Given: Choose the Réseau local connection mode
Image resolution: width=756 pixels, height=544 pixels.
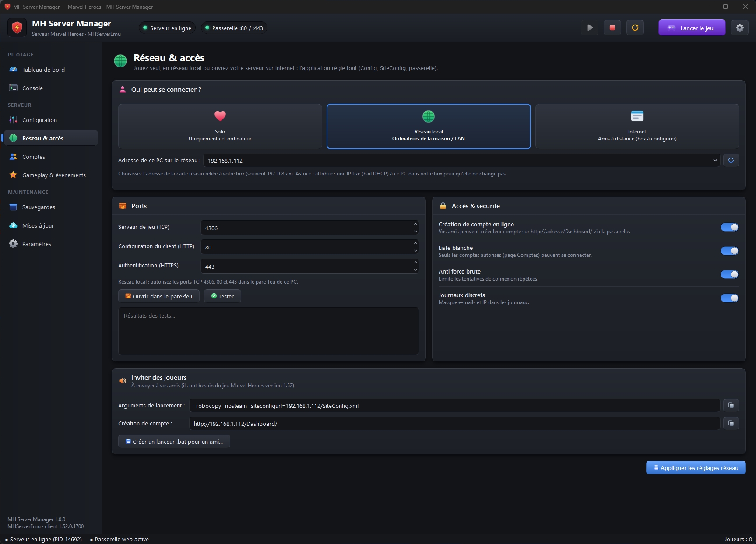Looking at the screenshot, I should [429, 126].
